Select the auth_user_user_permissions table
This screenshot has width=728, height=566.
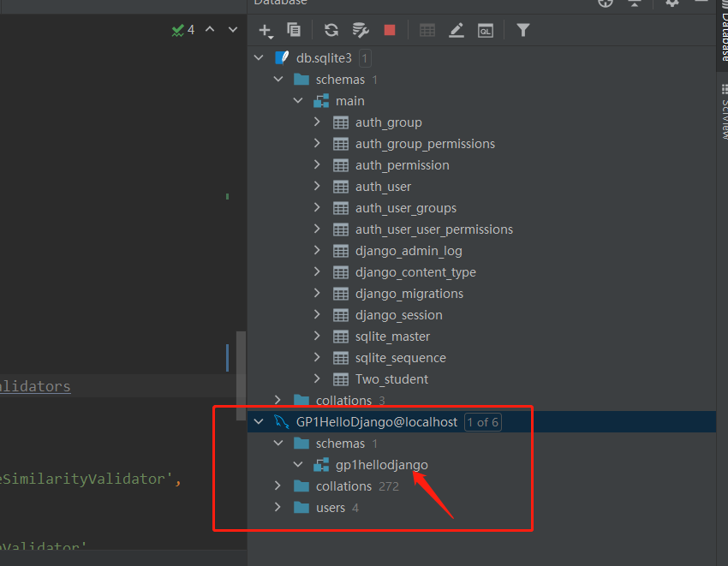pyautogui.click(x=434, y=229)
